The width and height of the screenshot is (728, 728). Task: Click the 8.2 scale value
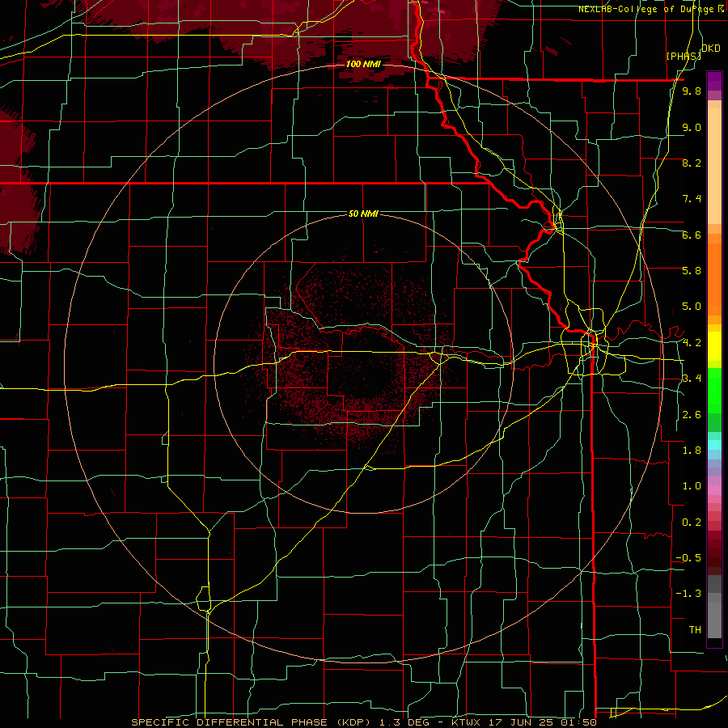[692, 163]
